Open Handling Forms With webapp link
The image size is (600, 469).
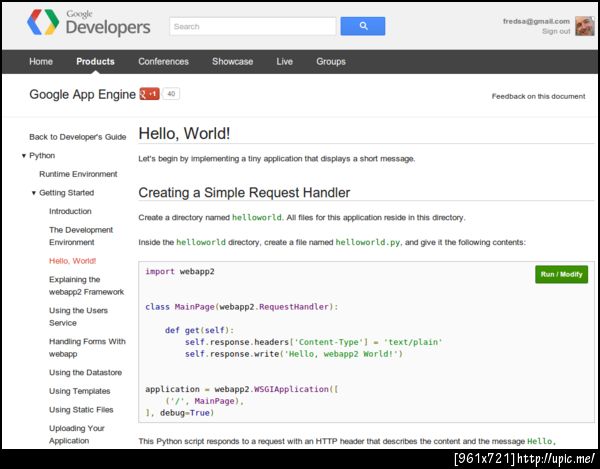(x=87, y=348)
